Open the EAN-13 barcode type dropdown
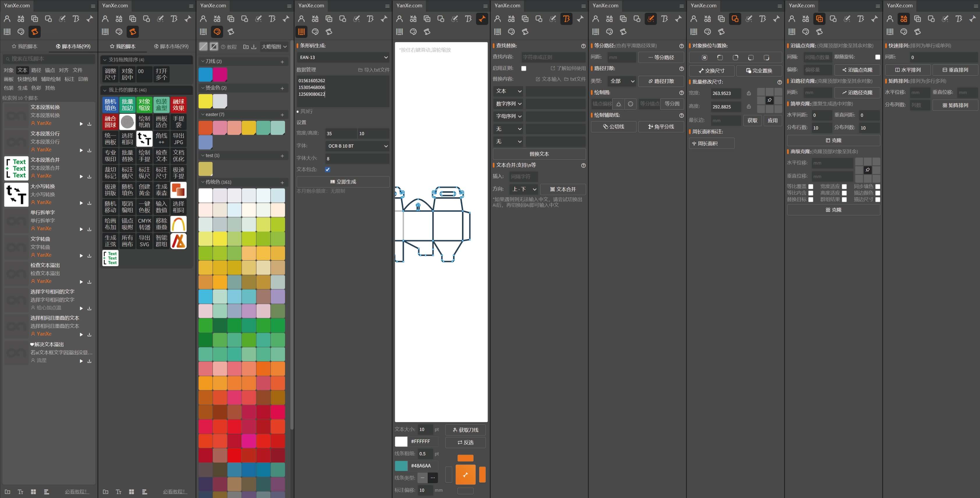Screen dimensions: 980x498 point(343,57)
